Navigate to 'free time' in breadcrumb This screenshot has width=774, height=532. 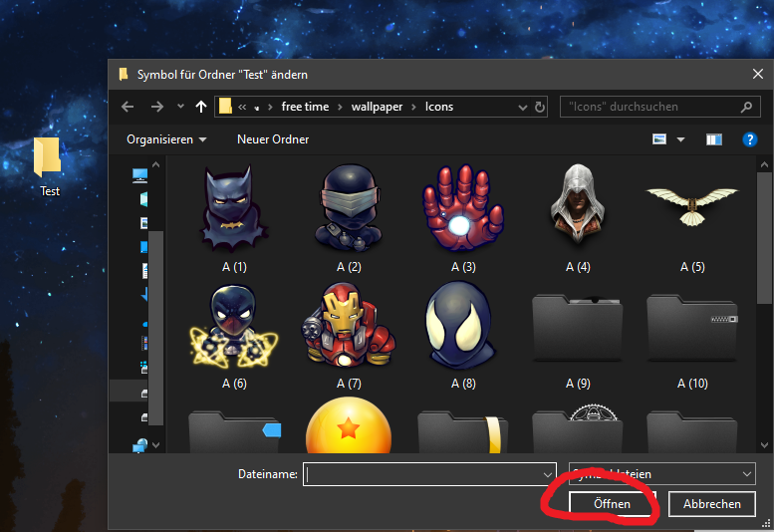(x=305, y=107)
